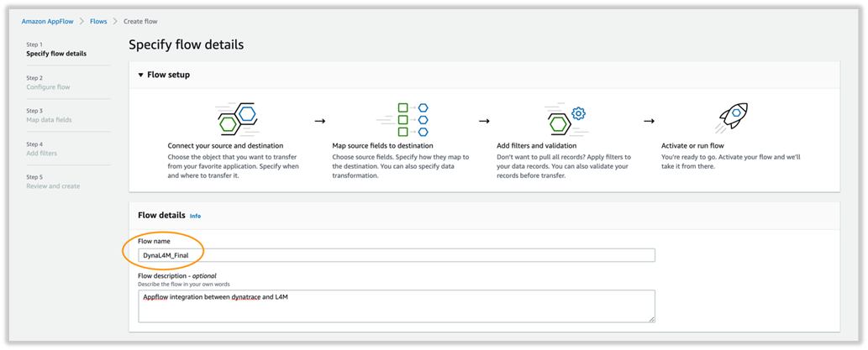Click the arrow between connect and map steps
The image size is (868, 350).
[x=320, y=121]
